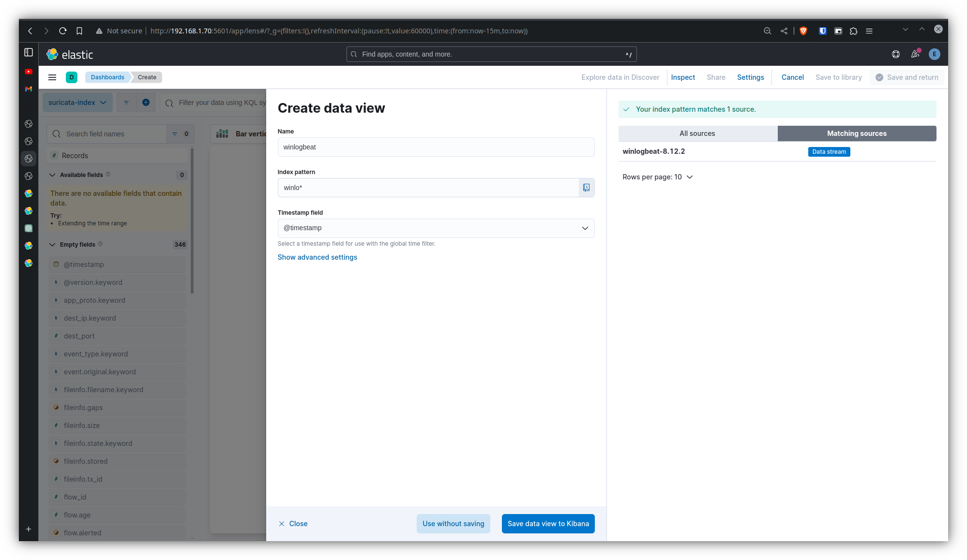
Task: Click the Name input field
Action: [x=436, y=147]
